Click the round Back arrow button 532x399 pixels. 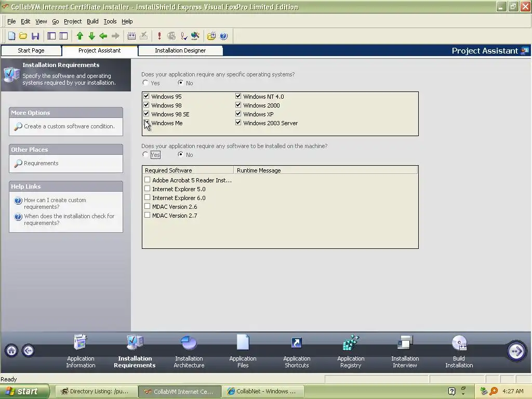[x=28, y=351]
